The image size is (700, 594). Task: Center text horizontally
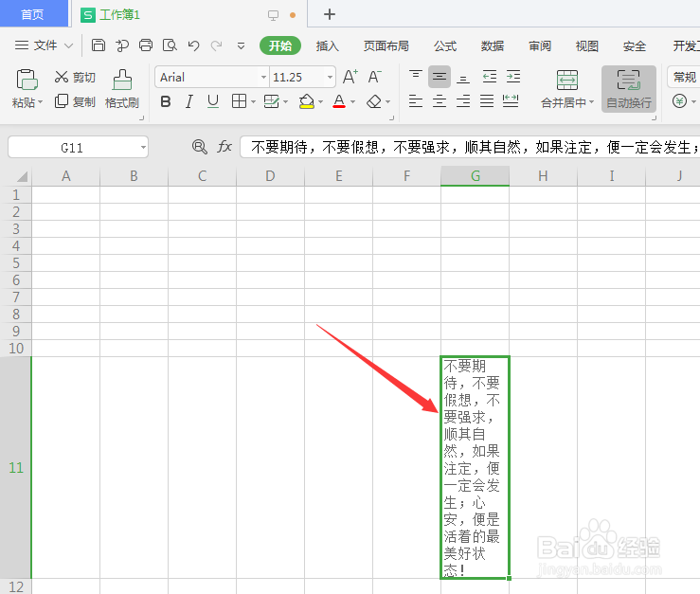tap(440, 101)
